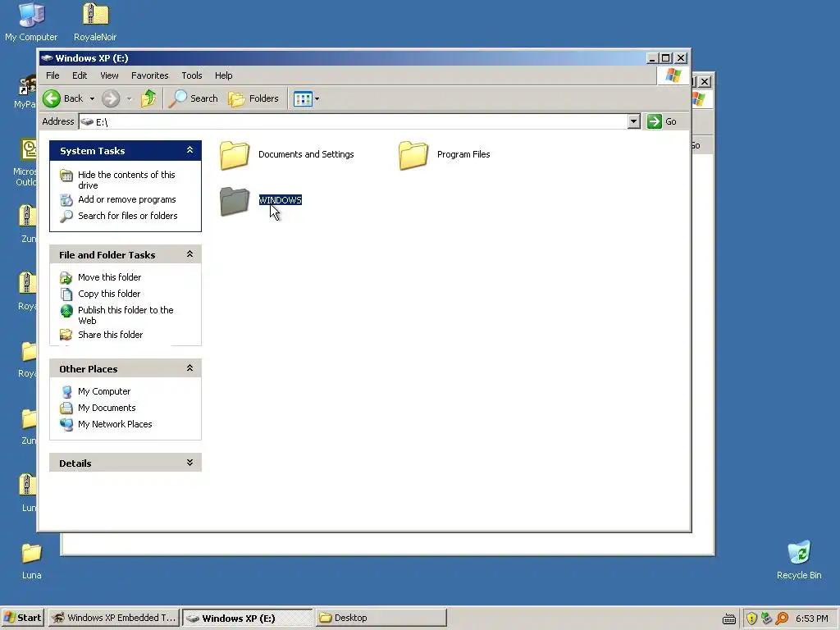Click the Hide contents drive icon
The width and height of the screenshot is (840, 630).
66,176
